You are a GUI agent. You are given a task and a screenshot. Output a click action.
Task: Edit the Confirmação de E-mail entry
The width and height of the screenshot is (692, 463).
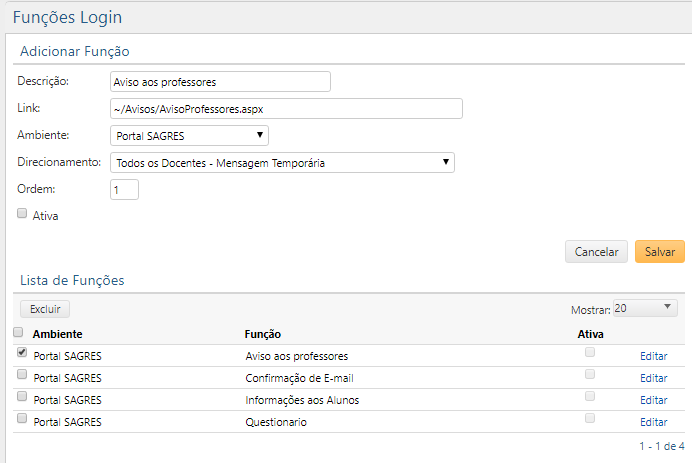653,378
